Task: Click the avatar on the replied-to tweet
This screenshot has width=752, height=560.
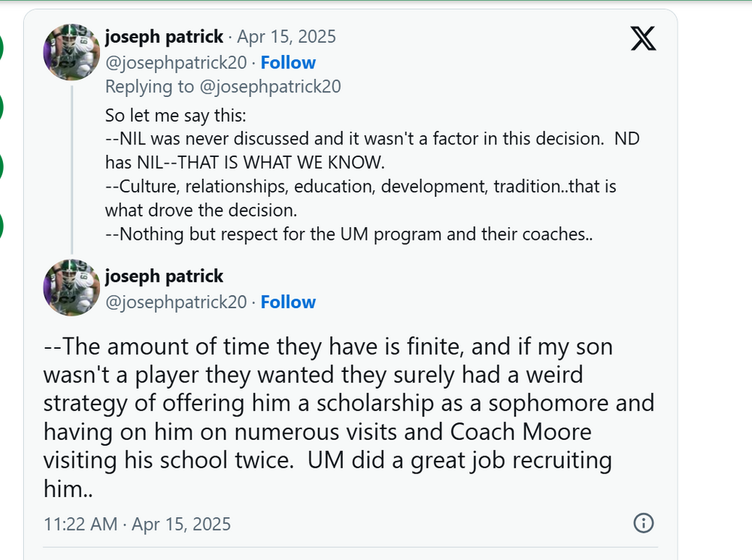Action: click(71, 51)
